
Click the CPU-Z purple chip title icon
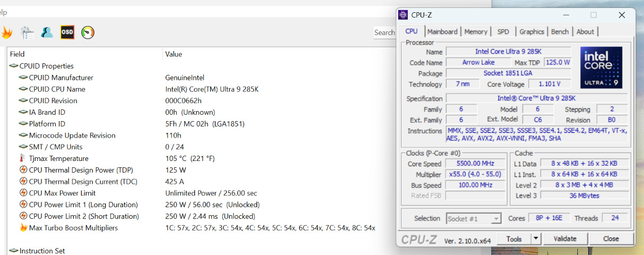(403, 15)
